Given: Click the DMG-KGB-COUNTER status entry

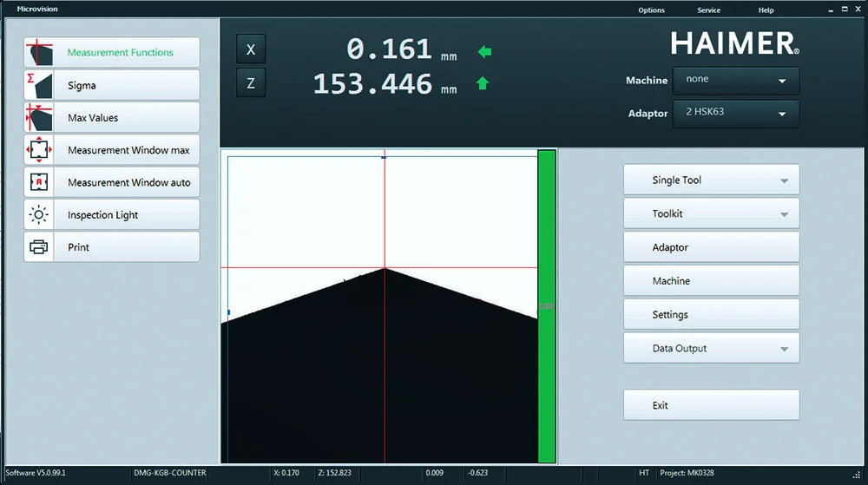Looking at the screenshot, I should pyautogui.click(x=169, y=473).
